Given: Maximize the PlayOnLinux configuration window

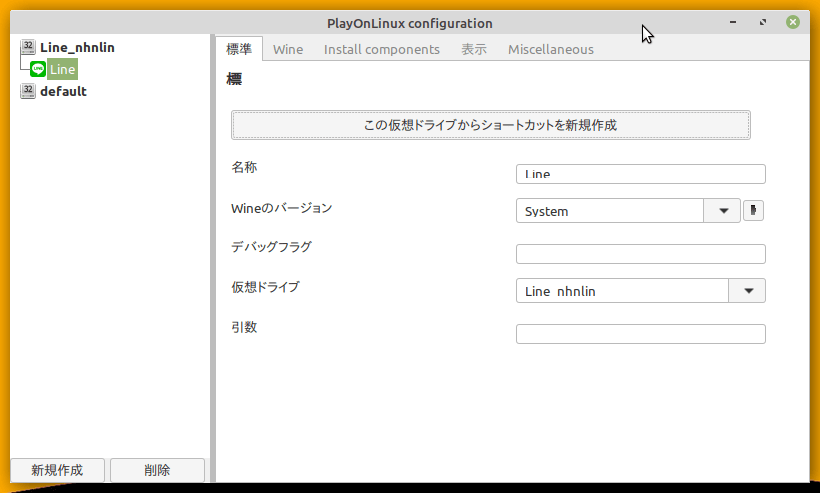Looking at the screenshot, I should click(x=763, y=22).
